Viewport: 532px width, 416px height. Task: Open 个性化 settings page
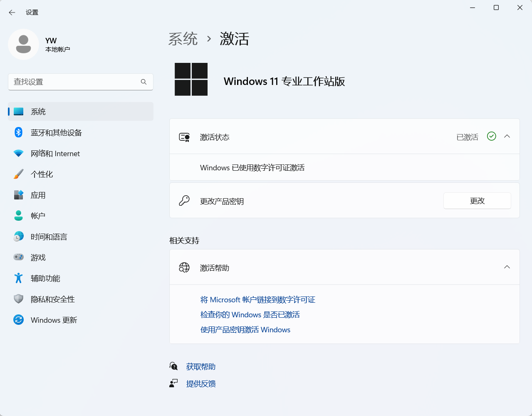click(x=81, y=174)
